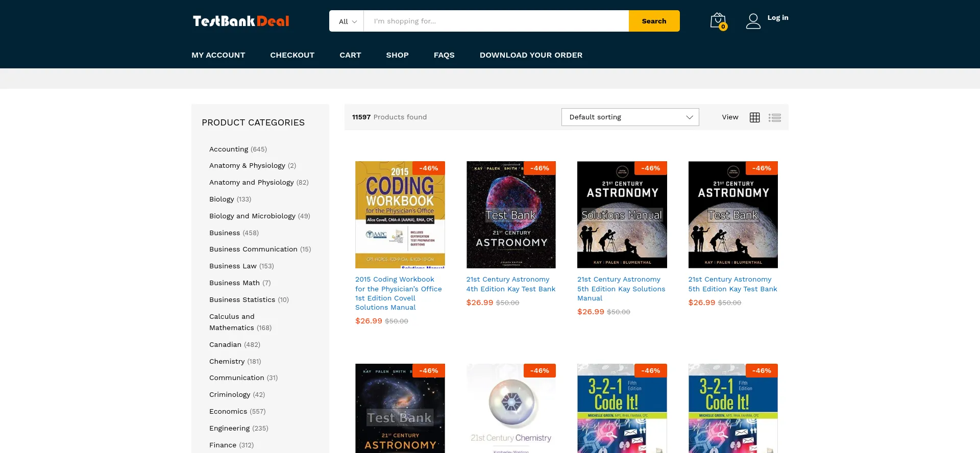This screenshot has height=453, width=980.
Task: Go to Download Your Order page
Action: (x=530, y=55)
